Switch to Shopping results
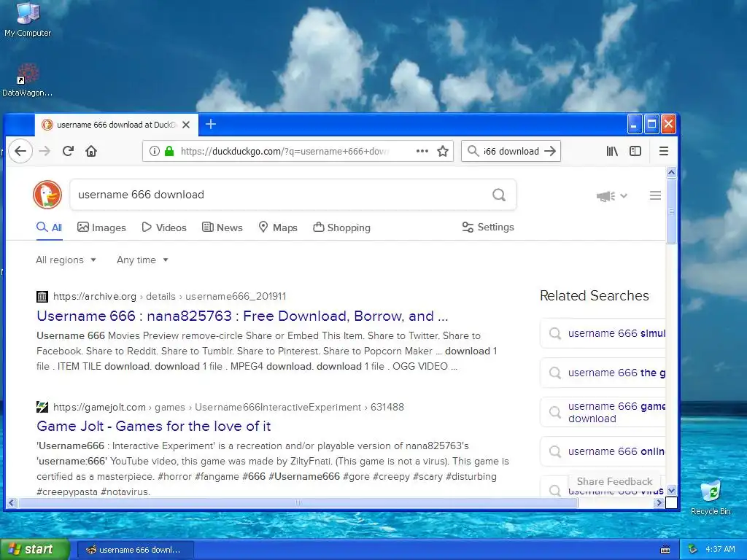 tap(341, 227)
